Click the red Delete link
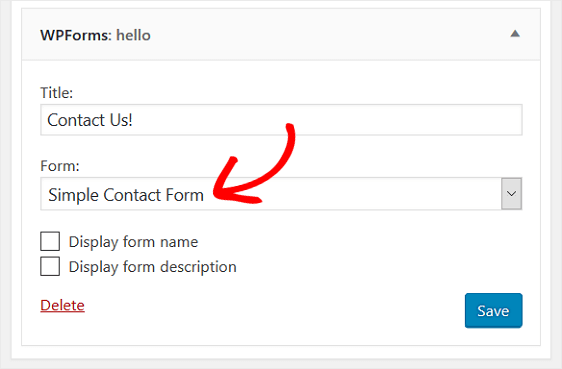 pyautogui.click(x=62, y=305)
